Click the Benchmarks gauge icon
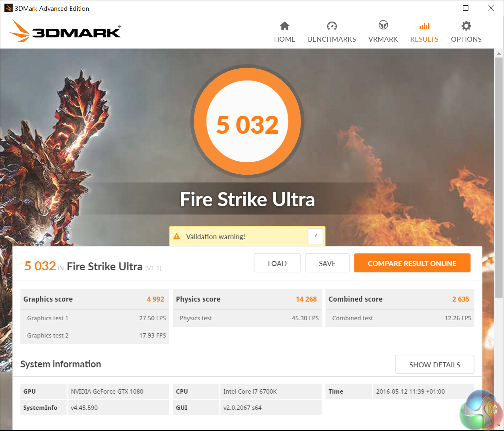 [332, 26]
